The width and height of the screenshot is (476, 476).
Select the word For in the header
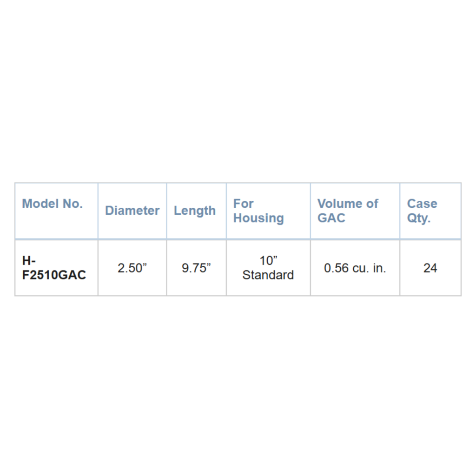243,204
